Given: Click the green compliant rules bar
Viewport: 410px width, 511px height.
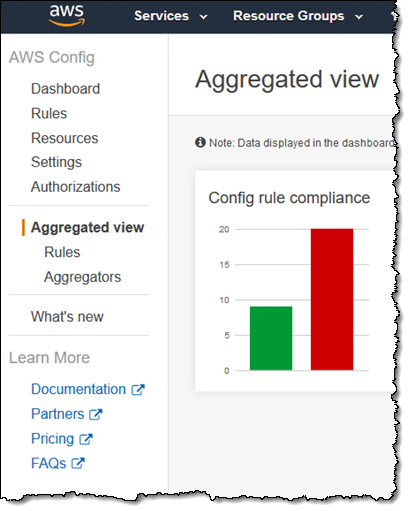Looking at the screenshot, I should (x=271, y=338).
